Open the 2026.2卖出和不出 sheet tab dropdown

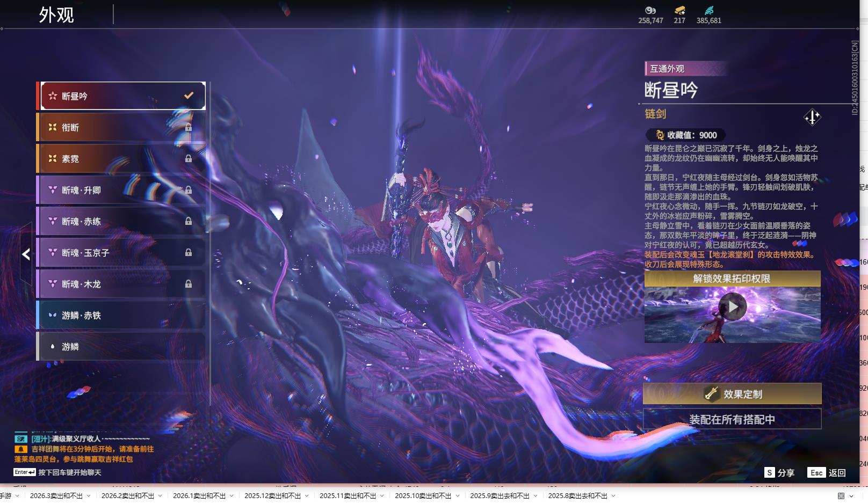coord(160,496)
